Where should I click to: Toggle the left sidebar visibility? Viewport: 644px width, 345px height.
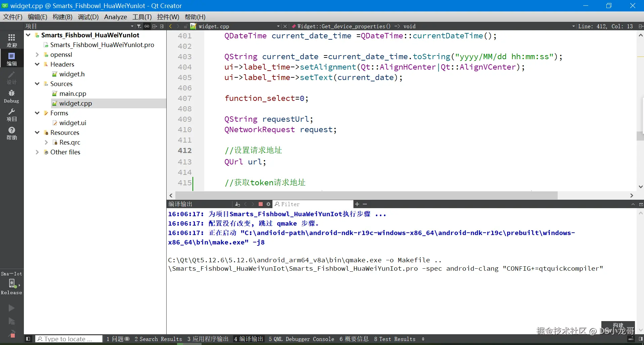28,339
